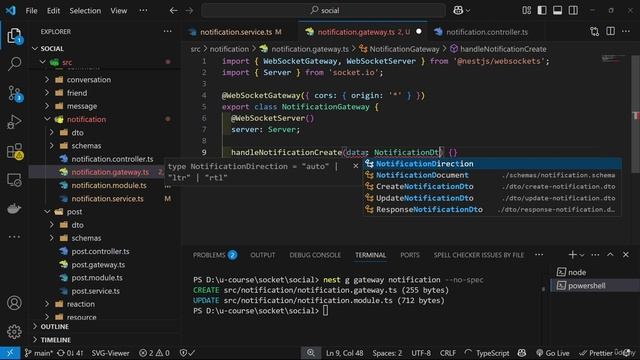Switch to DEBUG CONSOLE panel tab
This screenshot has width=640, height=360.
315,255
